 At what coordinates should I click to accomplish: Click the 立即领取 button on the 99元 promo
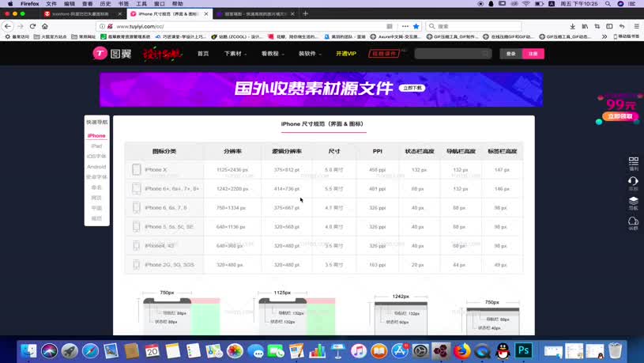pos(620,116)
